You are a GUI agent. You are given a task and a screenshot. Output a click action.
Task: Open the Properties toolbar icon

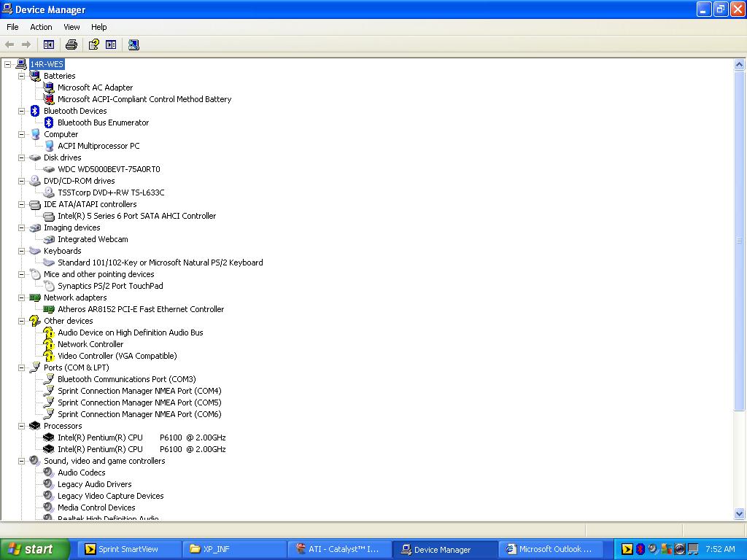point(94,44)
